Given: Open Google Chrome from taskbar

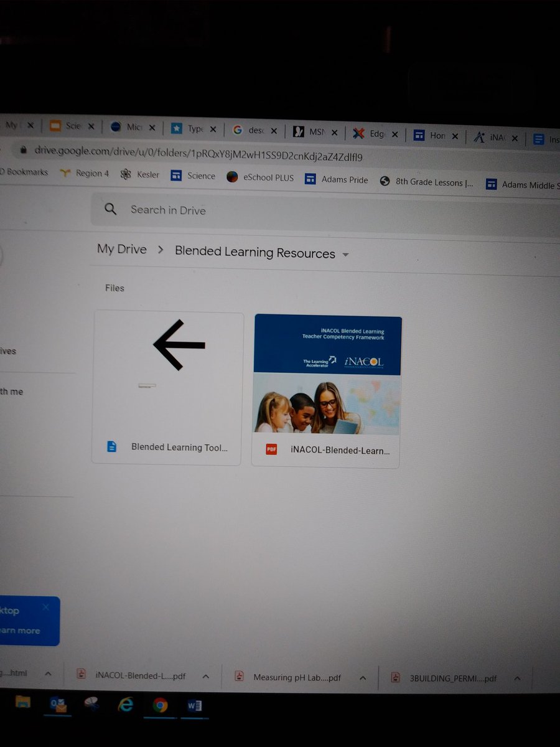Looking at the screenshot, I should [x=160, y=705].
